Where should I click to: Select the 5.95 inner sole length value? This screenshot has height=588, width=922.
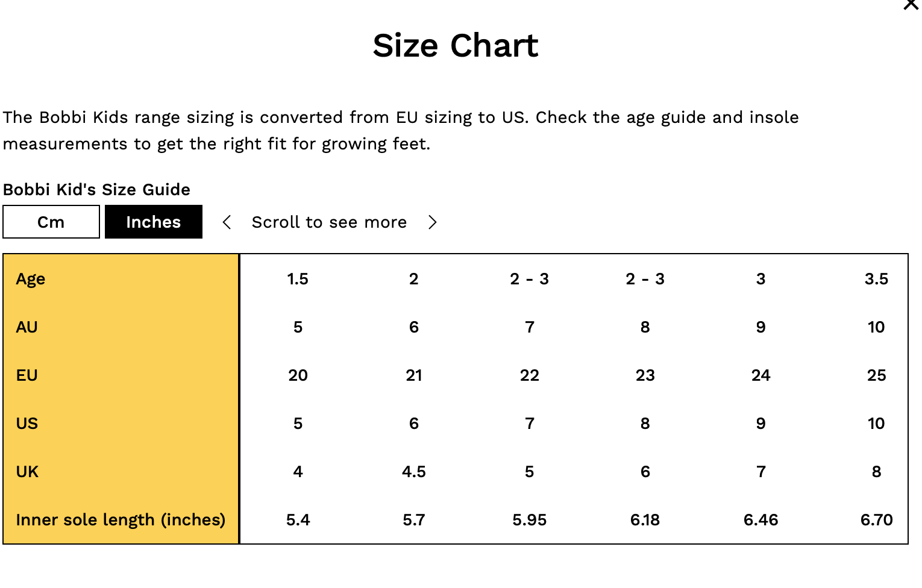pos(529,520)
